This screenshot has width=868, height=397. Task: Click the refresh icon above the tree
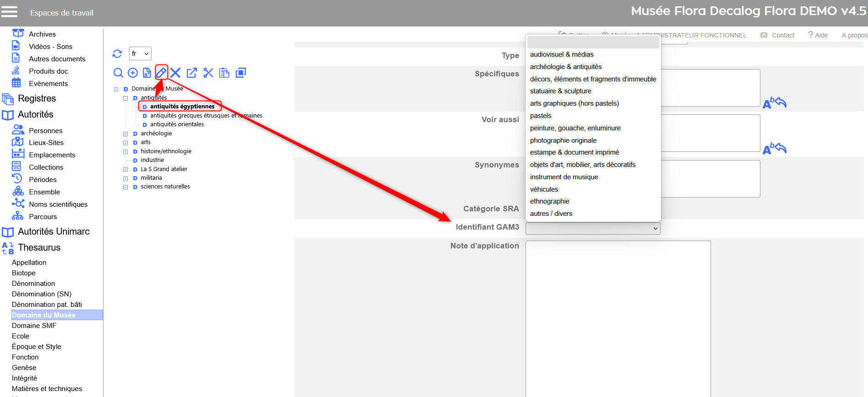pyautogui.click(x=117, y=54)
